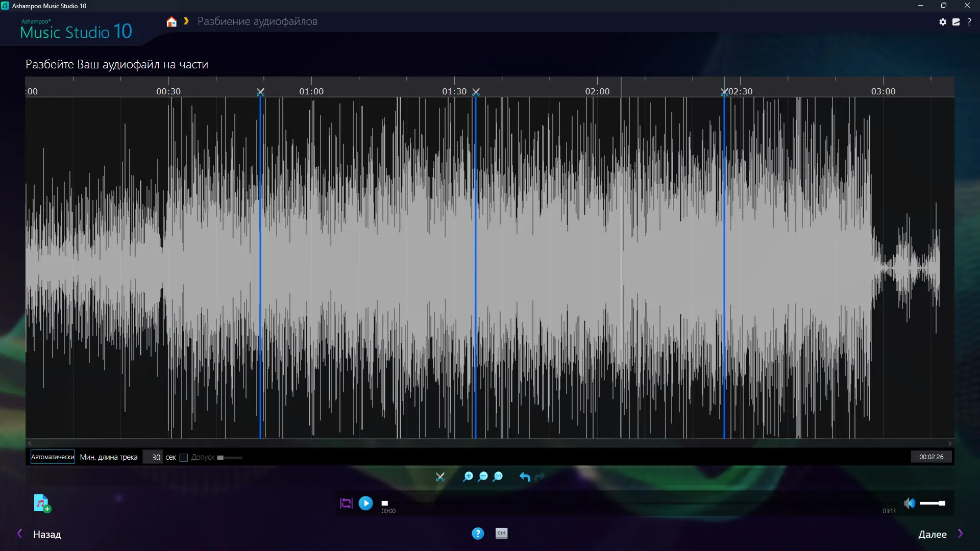Go to the home screen icon
Screen dimensions: 980x551
(171, 21)
